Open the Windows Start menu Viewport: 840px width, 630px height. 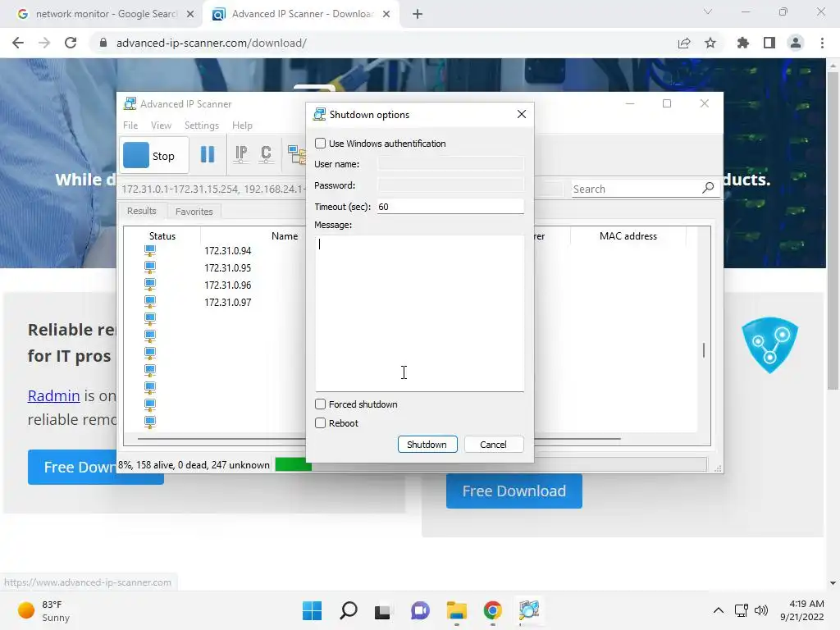[313, 610]
